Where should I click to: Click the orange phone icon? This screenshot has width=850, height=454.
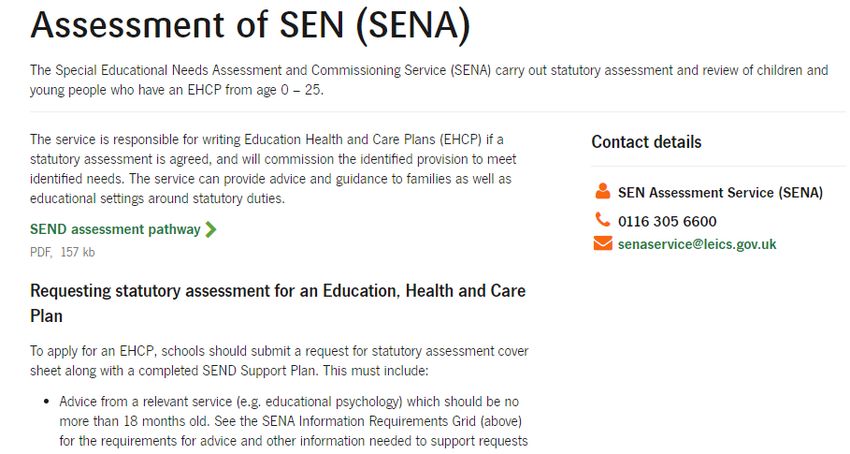[602, 220]
